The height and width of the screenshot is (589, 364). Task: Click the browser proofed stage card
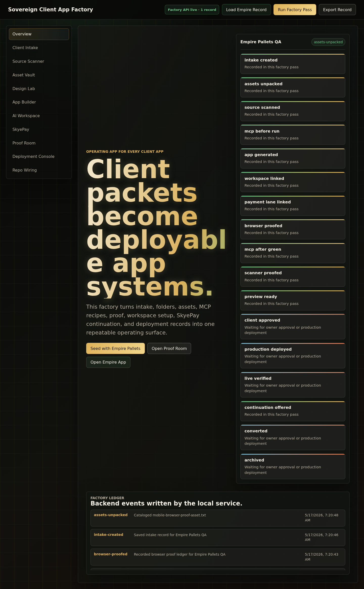coord(293,229)
